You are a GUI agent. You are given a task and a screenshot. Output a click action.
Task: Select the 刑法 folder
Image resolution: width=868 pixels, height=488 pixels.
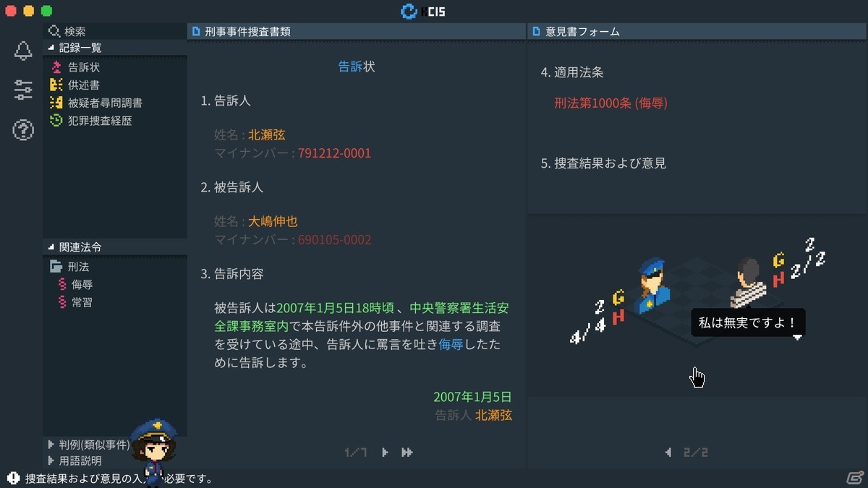point(69,267)
